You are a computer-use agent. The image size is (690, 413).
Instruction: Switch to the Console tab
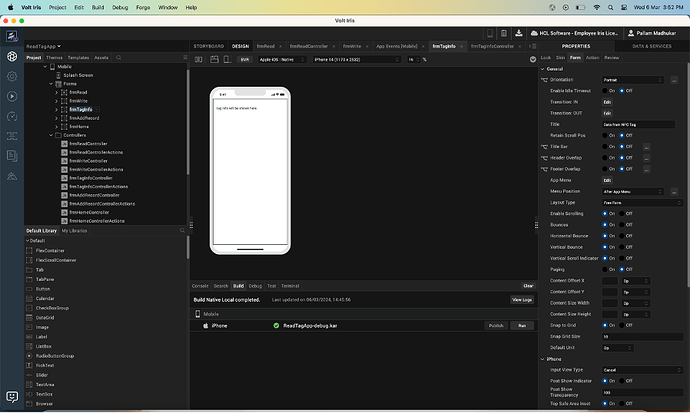click(x=200, y=286)
